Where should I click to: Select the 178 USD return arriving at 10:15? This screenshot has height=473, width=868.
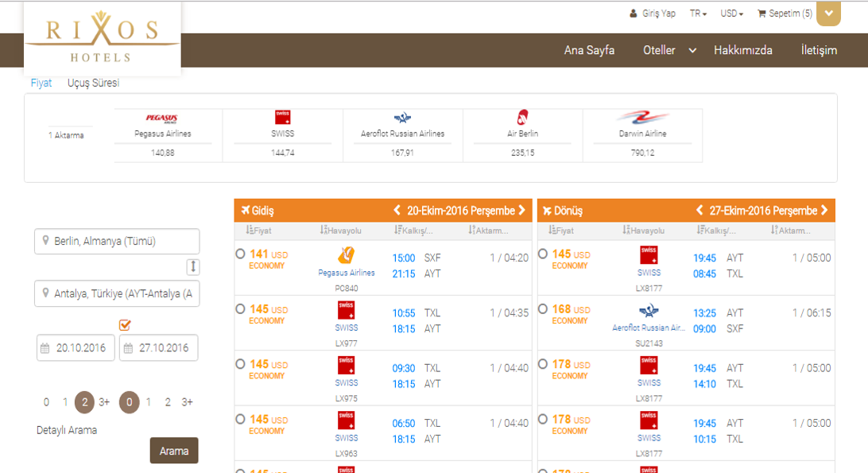543,419
